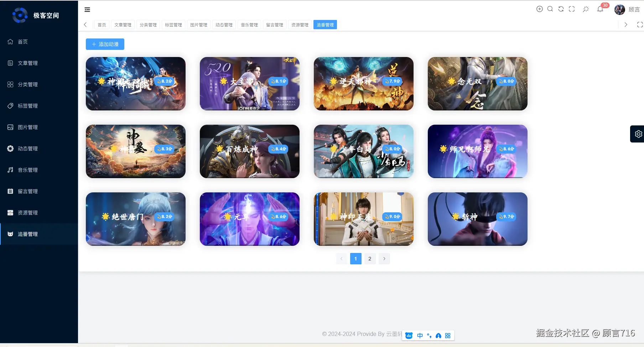The height and width of the screenshot is (347, 644).
Task: Click the 7.9分 rating badge on 逆天邪神
Action: coord(392,81)
